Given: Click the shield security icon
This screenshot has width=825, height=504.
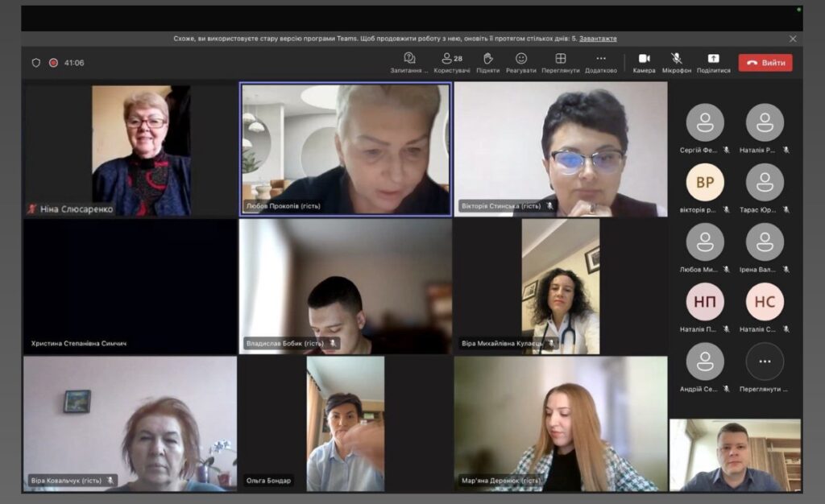Looking at the screenshot, I should point(35,63).
